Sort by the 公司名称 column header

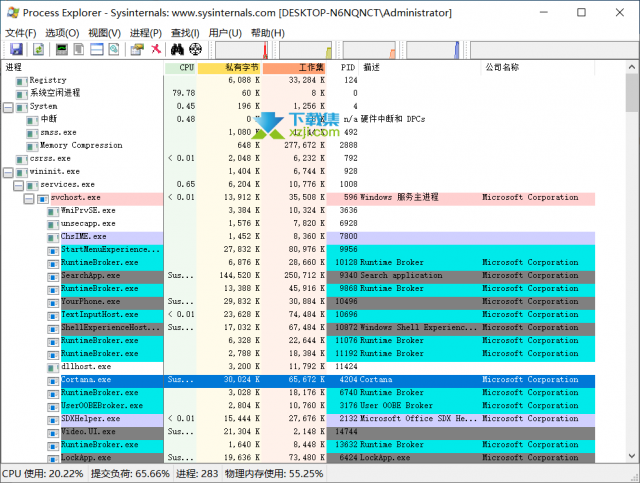(538, 67)
